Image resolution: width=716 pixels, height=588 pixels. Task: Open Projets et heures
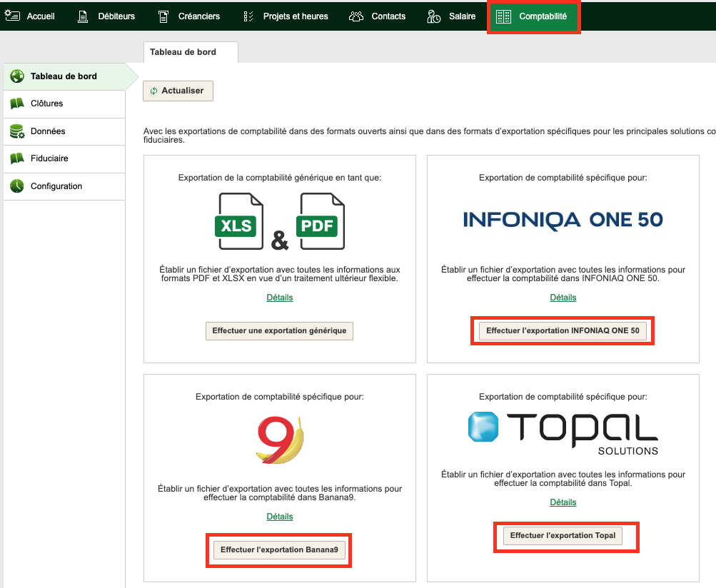tap(286, 16)
